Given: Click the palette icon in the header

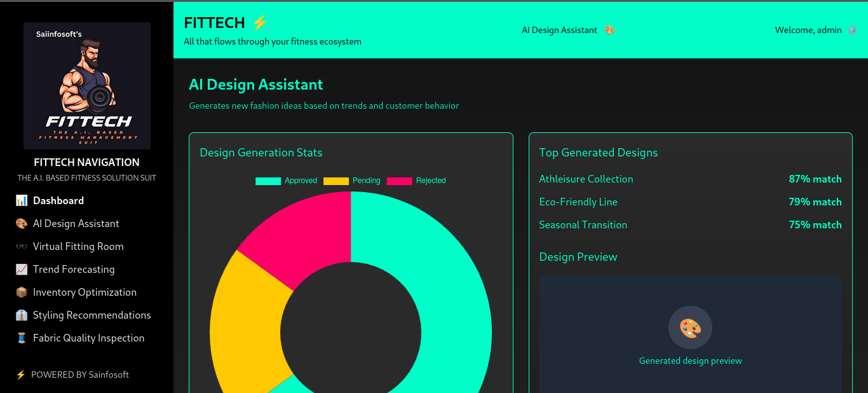Looking at the screenshot, I should pos(609,30).
